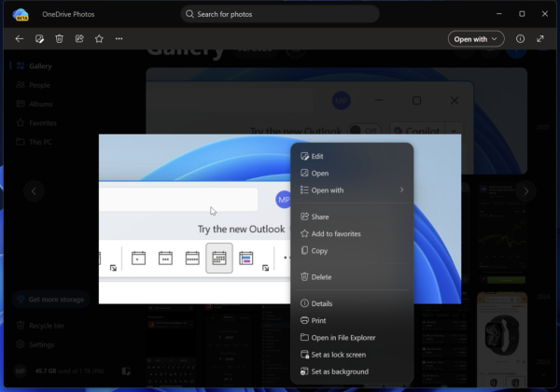Click the Get more storage button
Image resolution: width=560 pixels, height=392 pixels.
coord(50,300)
